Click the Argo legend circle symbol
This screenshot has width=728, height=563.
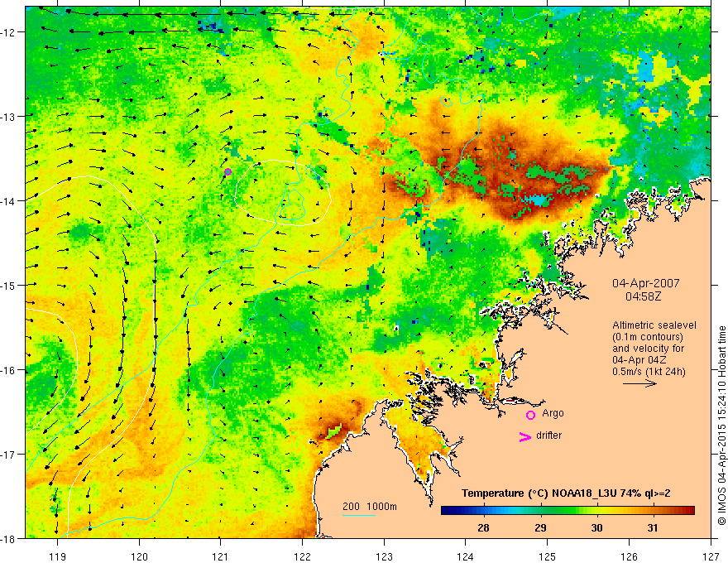click(x=530, y=415)
